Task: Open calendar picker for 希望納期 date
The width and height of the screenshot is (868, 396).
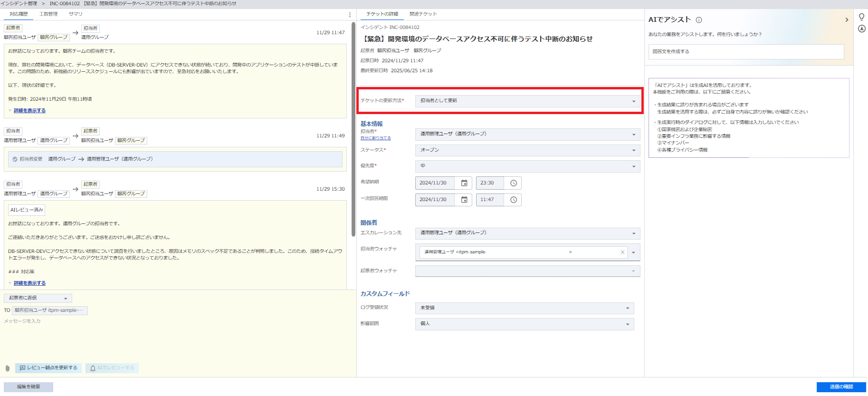Action: tap(464, 183)
